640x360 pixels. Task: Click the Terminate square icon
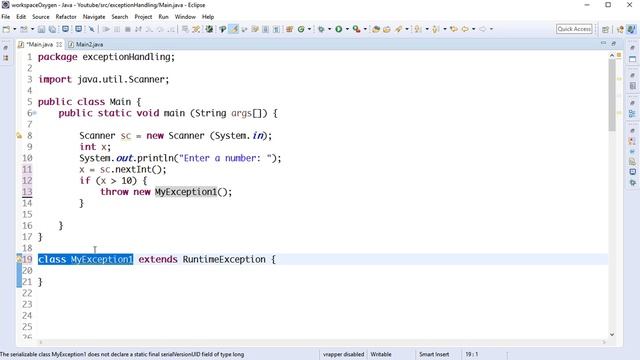pyautogui.click(x=127, y=29)
